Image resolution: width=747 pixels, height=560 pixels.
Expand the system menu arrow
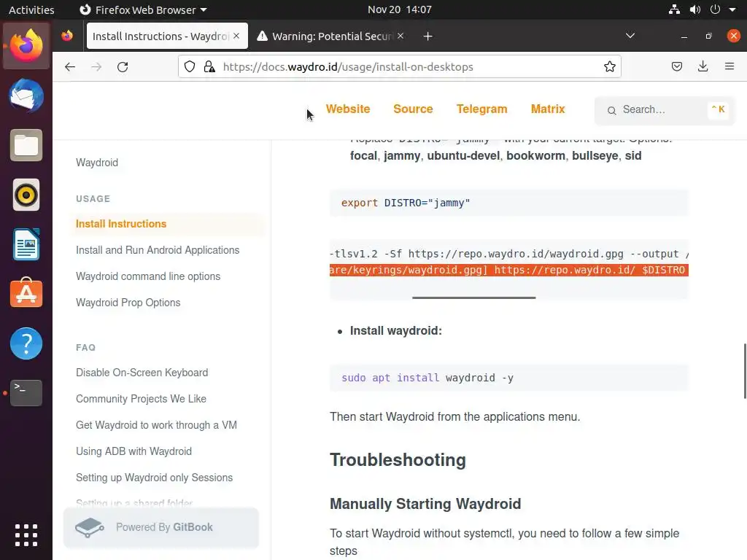[x=732, y=9]
